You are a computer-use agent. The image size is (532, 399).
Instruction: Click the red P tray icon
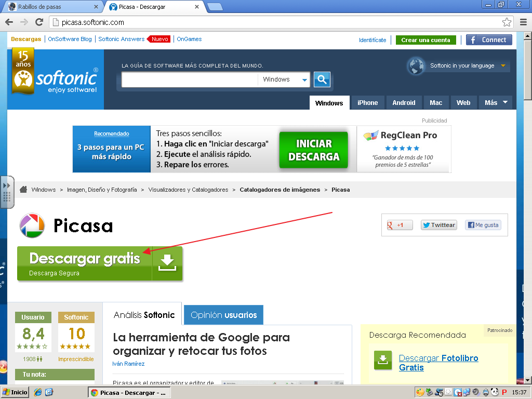(504, 393)
